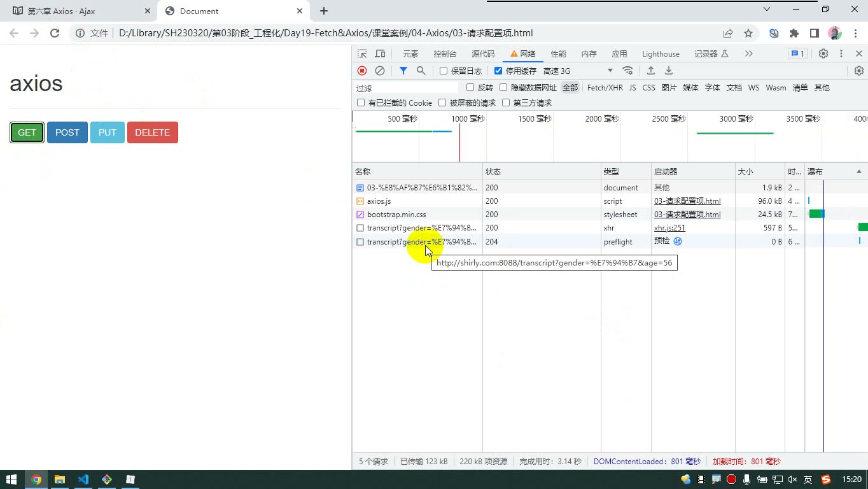Open Chrome tab search dropdown
Viewport: 868px width, 489px height.
(x=767, y=10)
